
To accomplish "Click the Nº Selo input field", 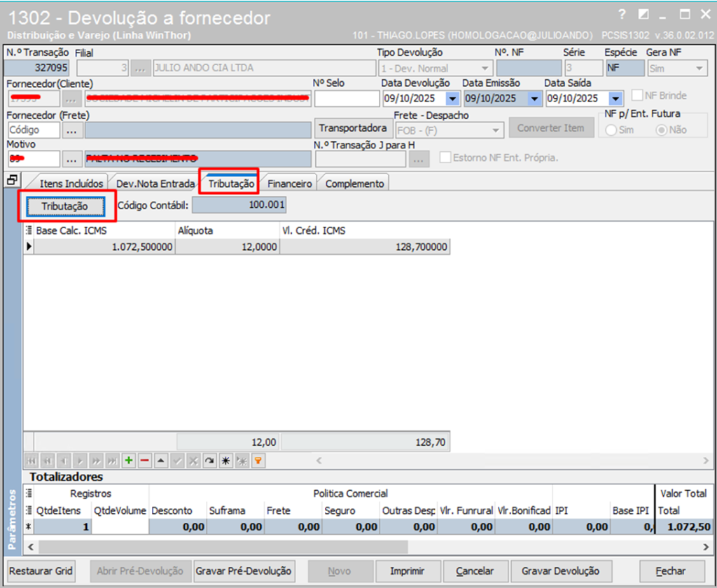I will (x=345, y=99).
